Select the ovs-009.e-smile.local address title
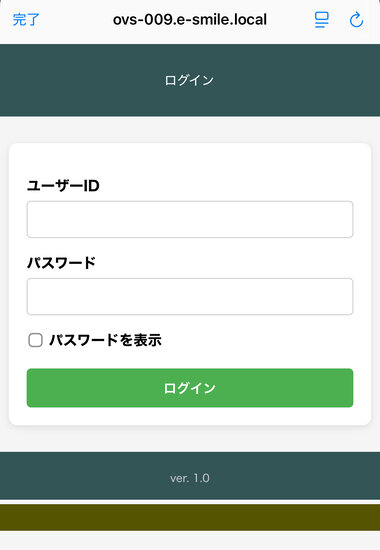This screenshot has height=550, width=380. pyautogui.click(x=190, y=20)
